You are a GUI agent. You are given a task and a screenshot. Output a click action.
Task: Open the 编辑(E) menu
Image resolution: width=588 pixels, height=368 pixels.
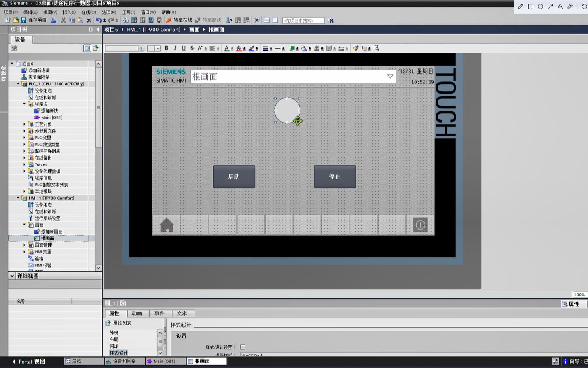(30, 12)
